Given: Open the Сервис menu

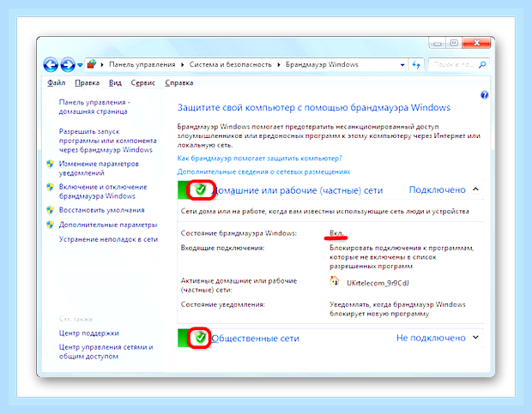Looking at the screenshot, I should (x=142, y=82).
